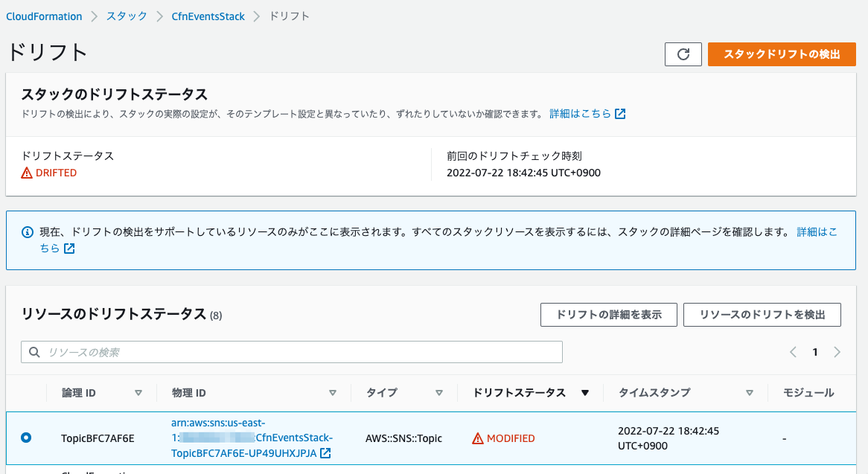
Task: Click the magnifier icon in search field
Action: click(34, 352)
